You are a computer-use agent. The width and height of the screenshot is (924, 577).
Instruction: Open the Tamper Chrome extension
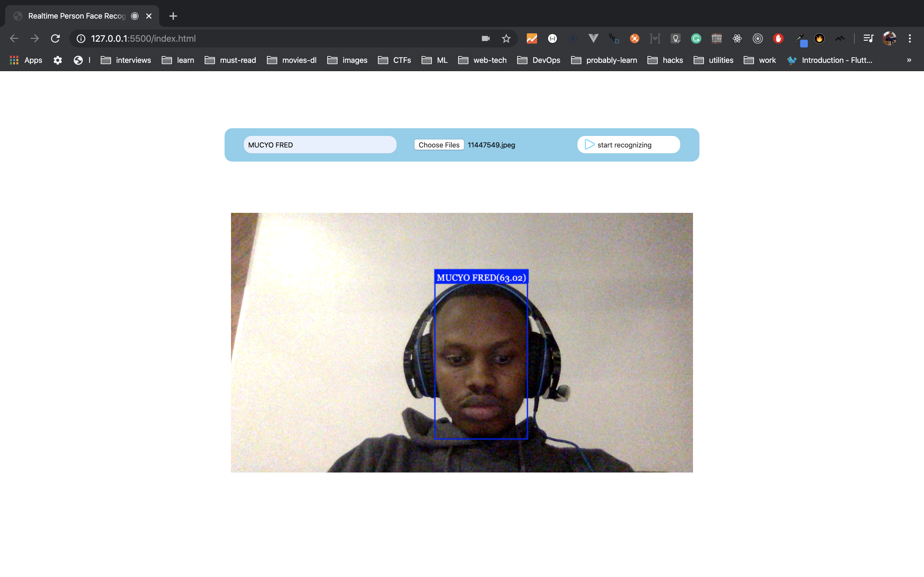[716, 38]
